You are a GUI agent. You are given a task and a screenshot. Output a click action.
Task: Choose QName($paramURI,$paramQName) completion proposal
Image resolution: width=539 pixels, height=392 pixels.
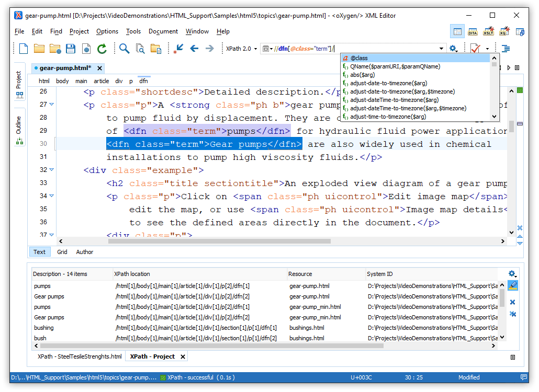pos(416,66)
